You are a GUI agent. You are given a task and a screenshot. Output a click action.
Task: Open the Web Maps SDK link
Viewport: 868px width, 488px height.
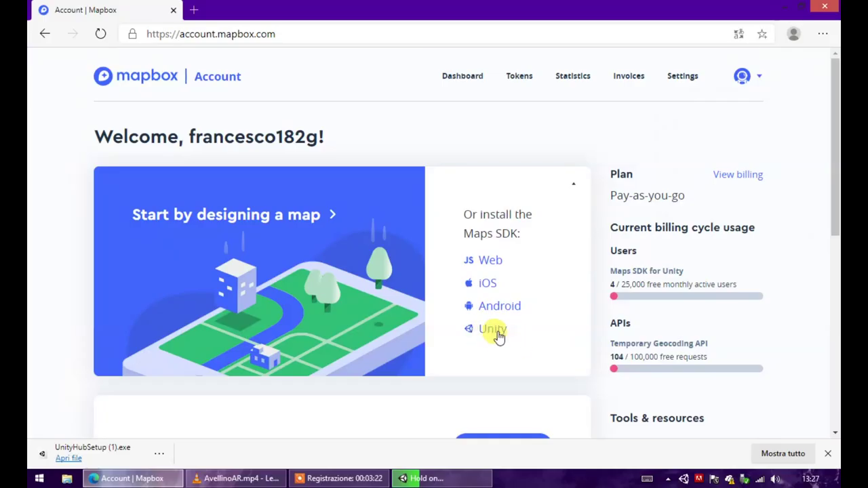tap(490, 260)
